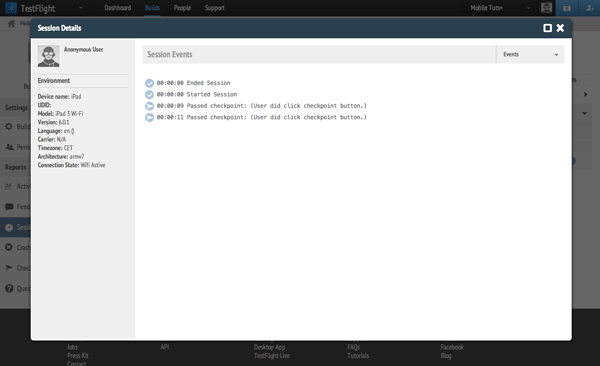This screenshot has height=366, width=600.
Task: Click the Started Session check icon
Action: click(x=149, y=95)
